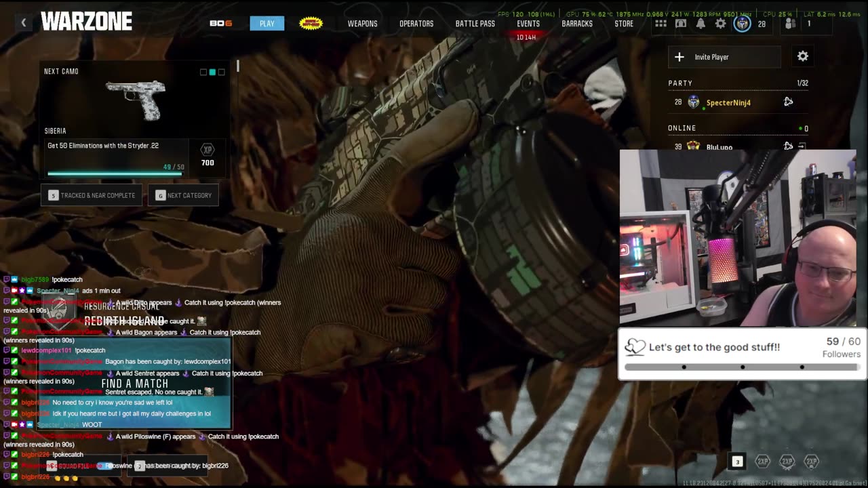The image size is (868, 488).
Task: Select the first camo page indicator square
Action: tap(203, 72)
